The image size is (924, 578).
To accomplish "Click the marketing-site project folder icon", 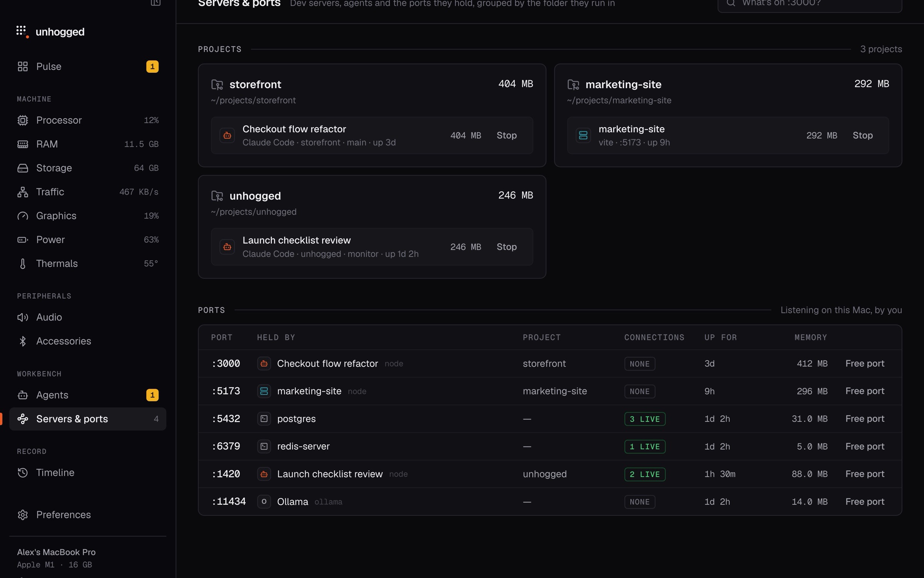I will [x=573, y=84].
